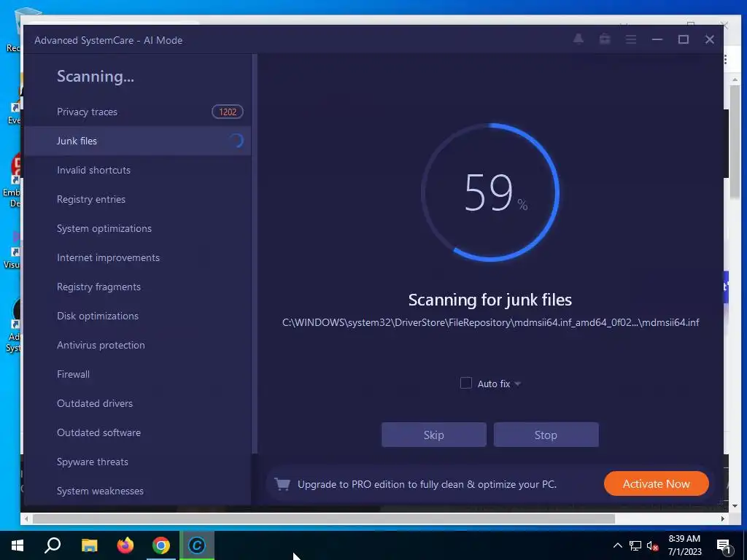Screen dimensions: 747x560
Task: Select Junk files in scan list
Action: coord(137,141)
